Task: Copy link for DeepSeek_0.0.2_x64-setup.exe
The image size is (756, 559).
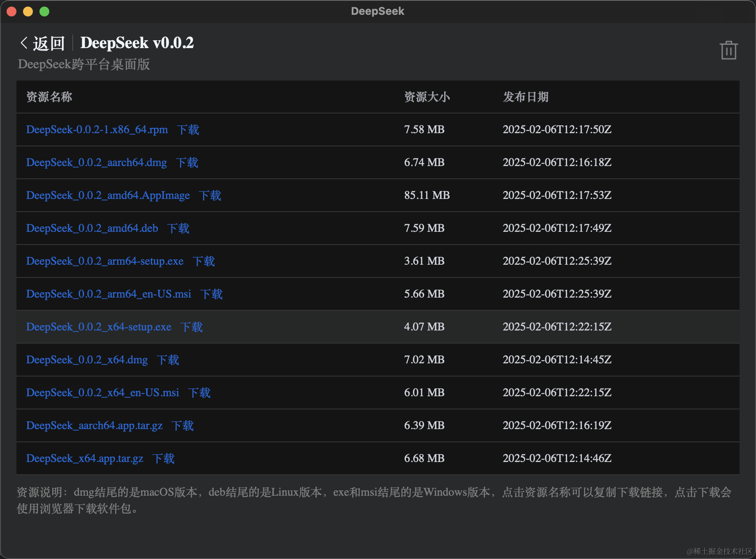Action: point(99,327)
